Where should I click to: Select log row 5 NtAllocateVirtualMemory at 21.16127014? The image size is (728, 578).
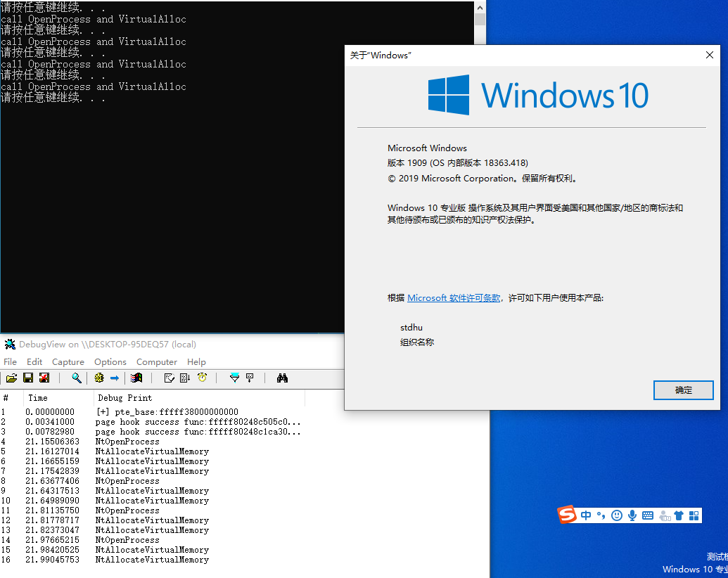(153, 451)
